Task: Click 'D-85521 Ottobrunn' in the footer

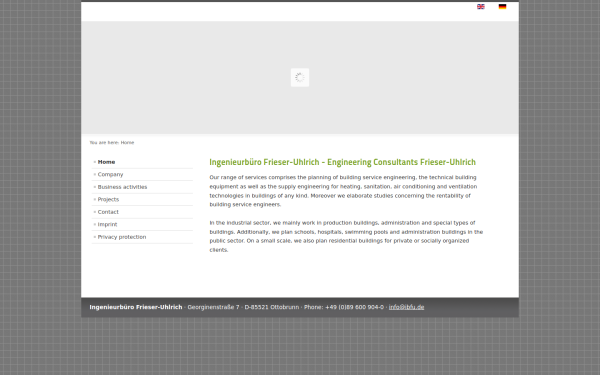Action: [x=272, y=307]
